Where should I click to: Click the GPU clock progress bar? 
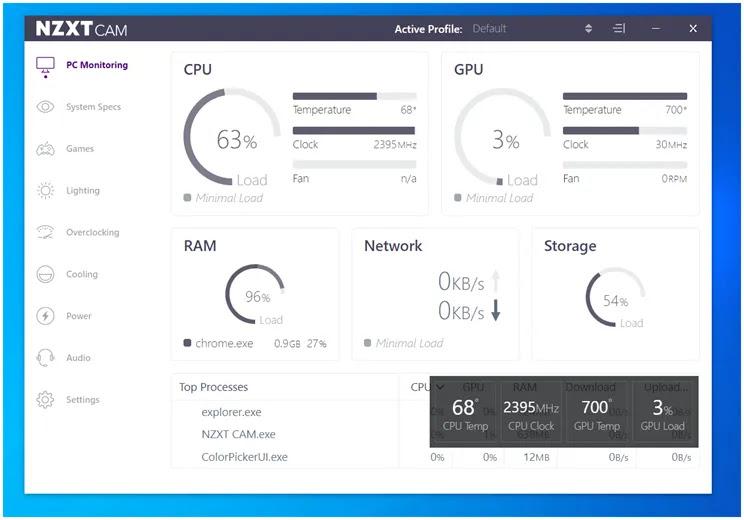coord(625,130)
